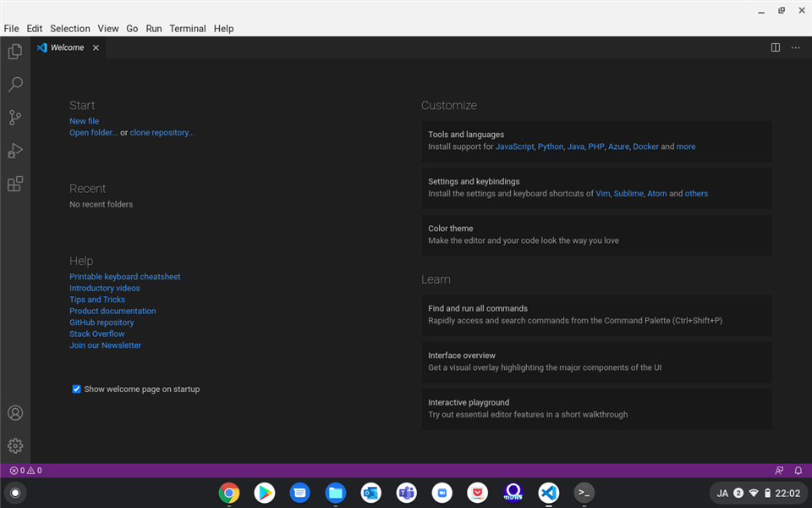Image resolution: width=812 pixels, height=508 pixels.
Task: Click the feedback icon in status bar
Action: (x=779, y=471)
